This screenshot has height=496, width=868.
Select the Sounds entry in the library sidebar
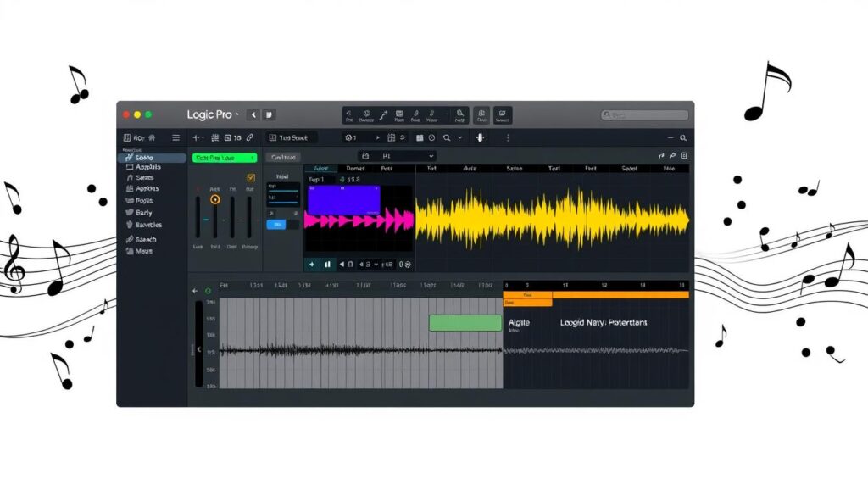[x=144, y=158]
